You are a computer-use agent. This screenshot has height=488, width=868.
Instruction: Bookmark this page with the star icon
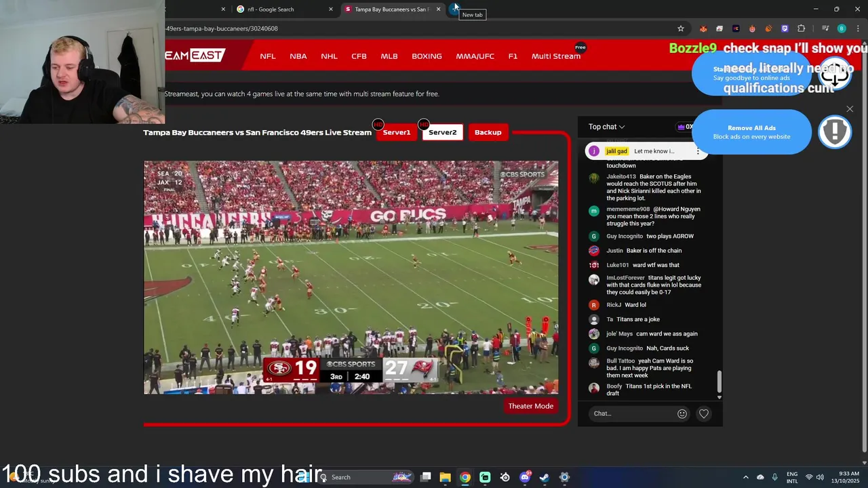click(x=680, y=28)
